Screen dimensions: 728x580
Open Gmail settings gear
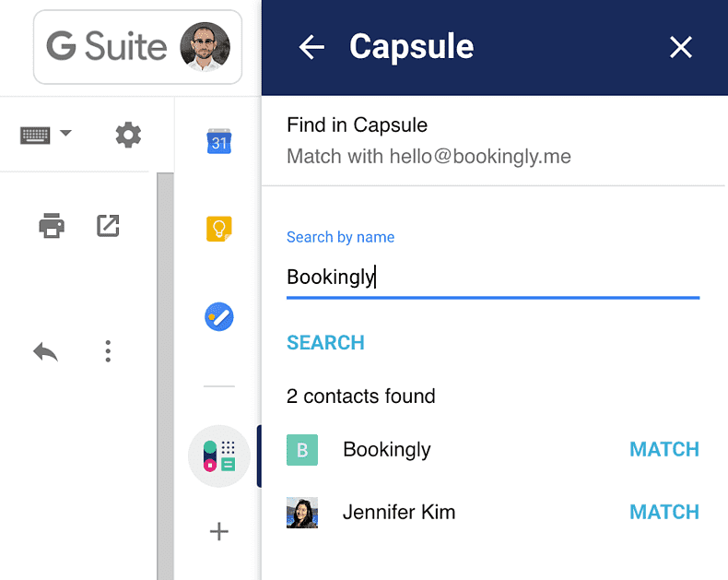pyautogui.click(x=128, y=135)
